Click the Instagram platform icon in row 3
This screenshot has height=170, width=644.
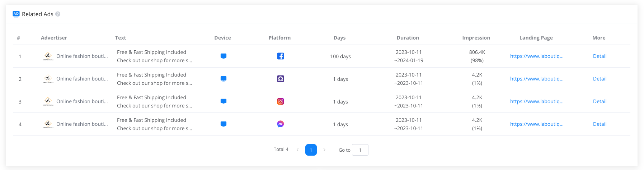tap(281, 101)
